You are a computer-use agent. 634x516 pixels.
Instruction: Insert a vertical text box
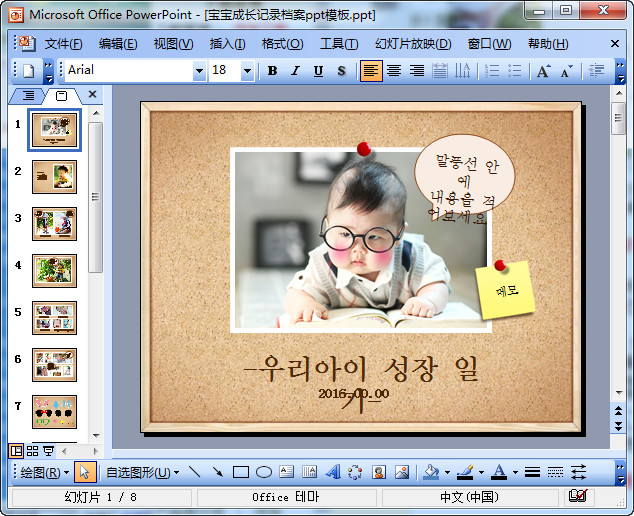(x=309, y=472)
